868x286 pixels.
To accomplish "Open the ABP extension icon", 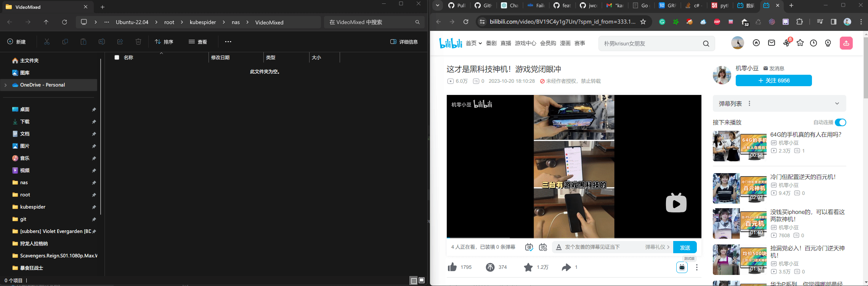I will tap(717, 22).
